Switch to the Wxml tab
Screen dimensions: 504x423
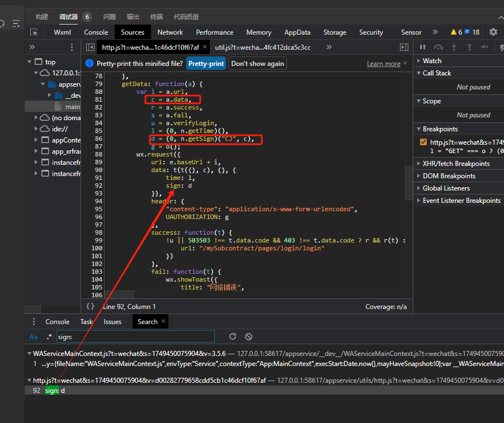[62, 32]
